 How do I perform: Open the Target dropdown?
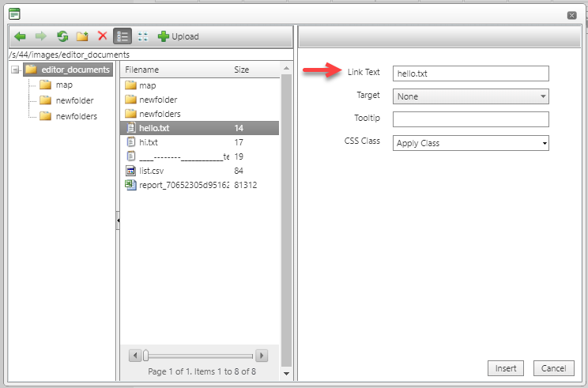(470, 96)
